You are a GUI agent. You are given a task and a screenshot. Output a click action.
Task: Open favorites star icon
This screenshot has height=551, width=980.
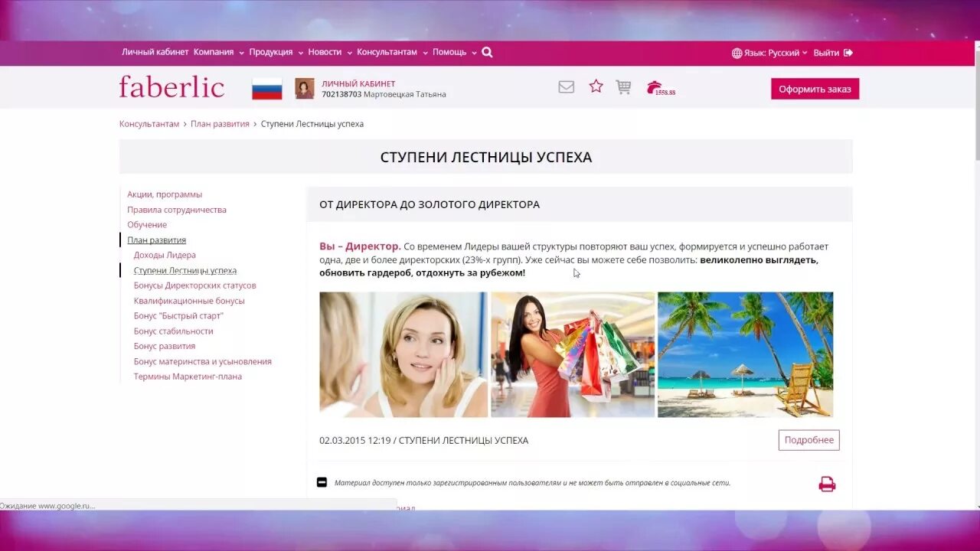coord(596,86)
